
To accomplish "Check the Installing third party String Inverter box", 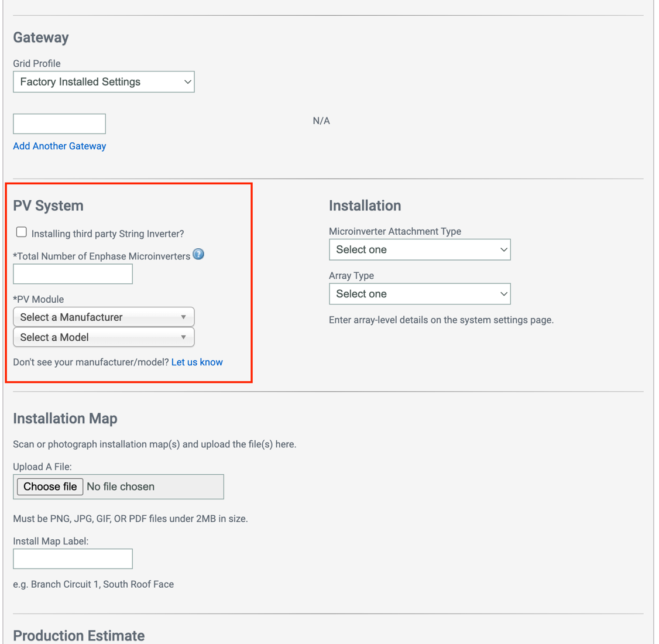I will (21, 232).
